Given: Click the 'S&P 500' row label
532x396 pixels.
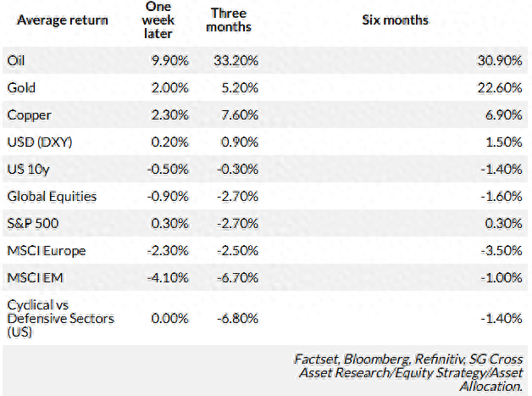Looking at the screenshot, I should pos(30,224).
